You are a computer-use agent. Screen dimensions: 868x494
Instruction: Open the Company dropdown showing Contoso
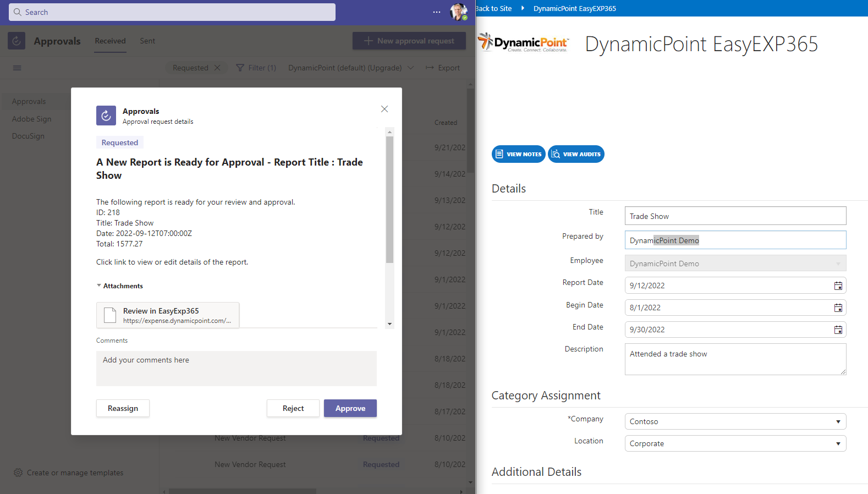point(735,421)
